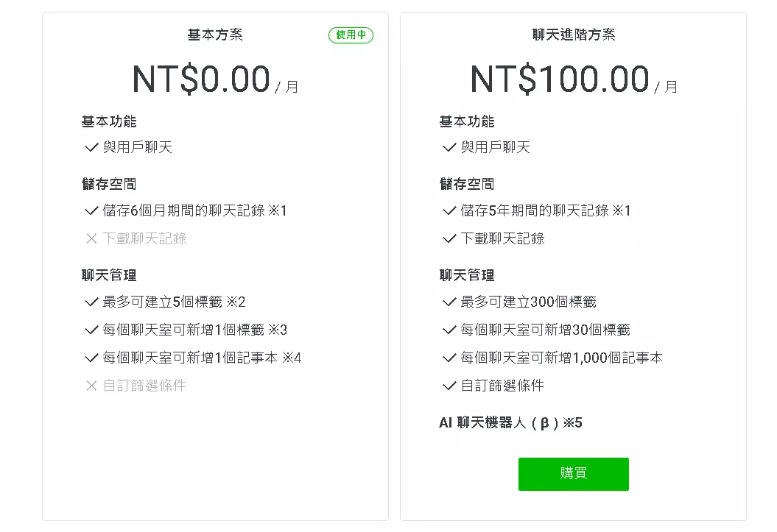Screen dimensions: 777x532
Task: Click the green 購買 button
Action: (x=573, y=474)
